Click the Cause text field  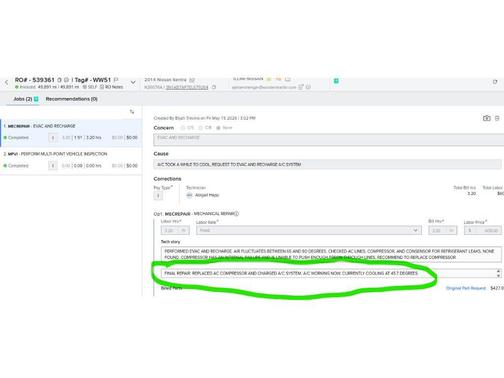(327, 164)
